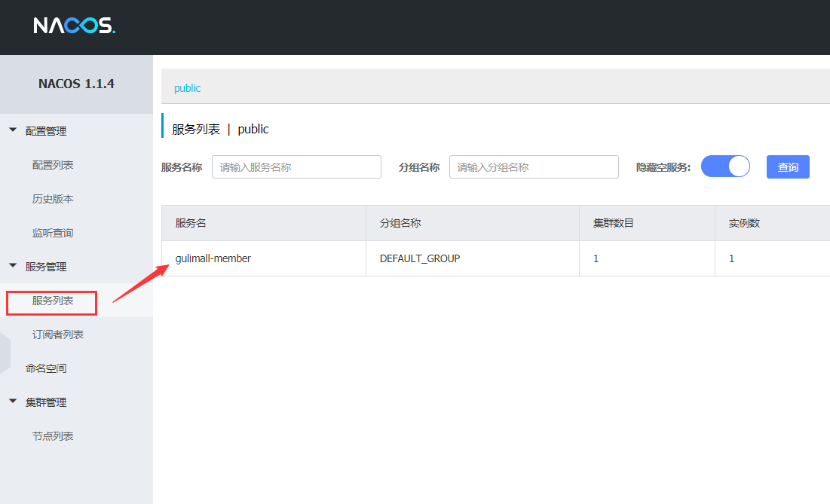Collapse the 服务管理 menu arrow
The image size is (830, 504).
point(13,265)
